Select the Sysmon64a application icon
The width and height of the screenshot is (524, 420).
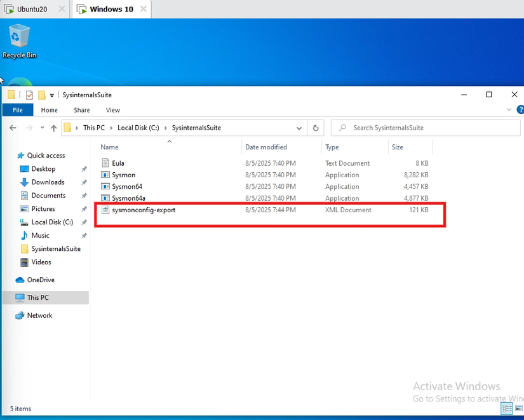pyautogui.click(x=105, y=198)
